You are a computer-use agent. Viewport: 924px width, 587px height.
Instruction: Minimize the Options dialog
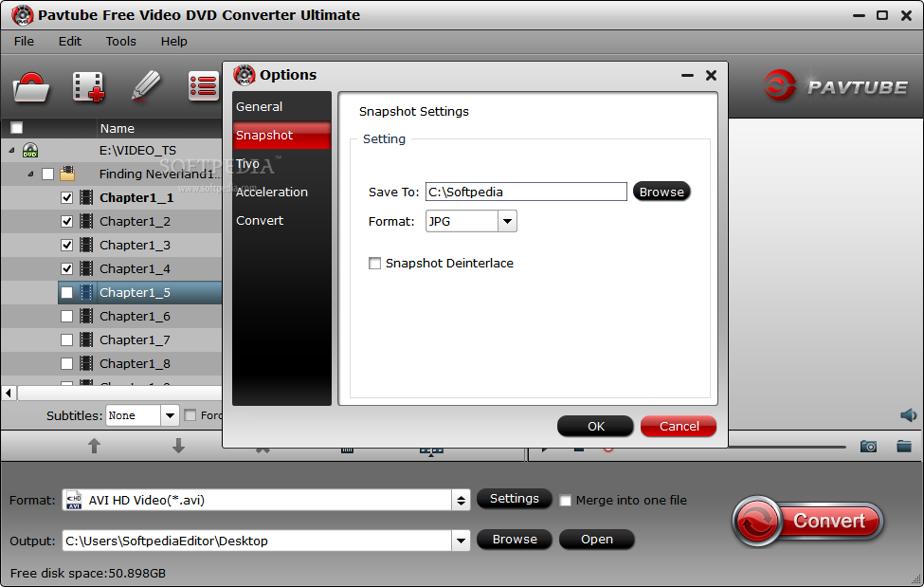[x=687, y=76]
